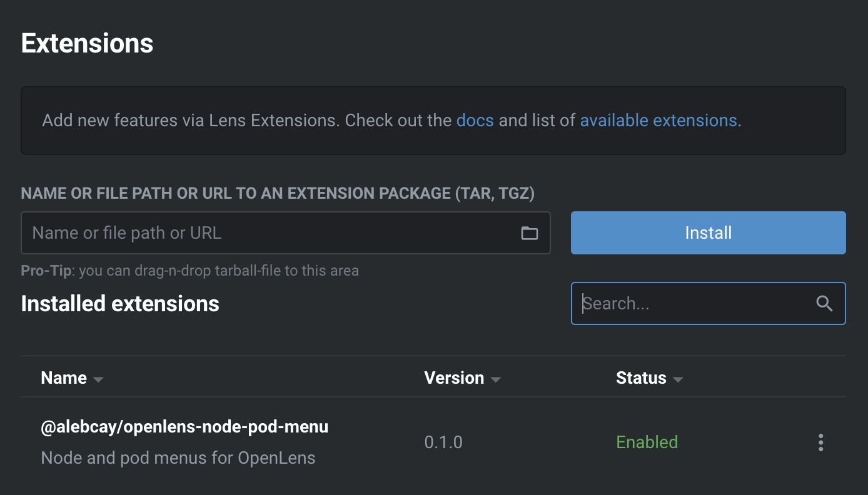Click the 0.1.0 version value
868x495 pixels.
point(443,442)
